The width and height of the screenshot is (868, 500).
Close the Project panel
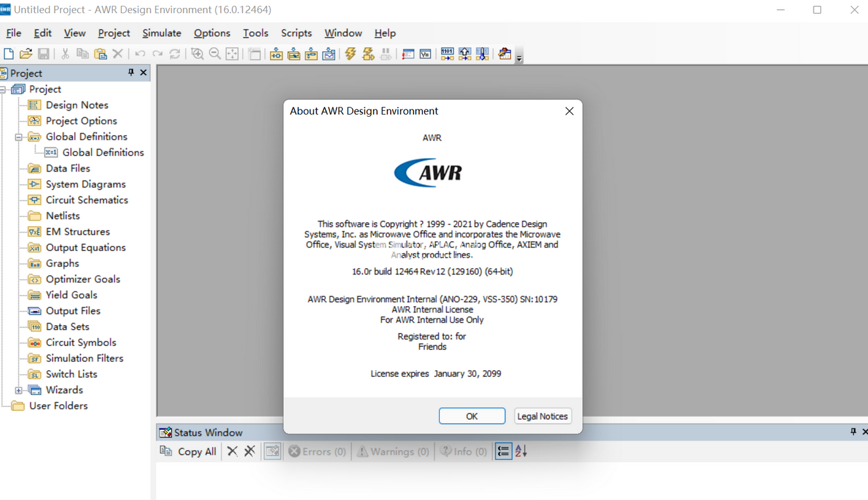(144, 73)
